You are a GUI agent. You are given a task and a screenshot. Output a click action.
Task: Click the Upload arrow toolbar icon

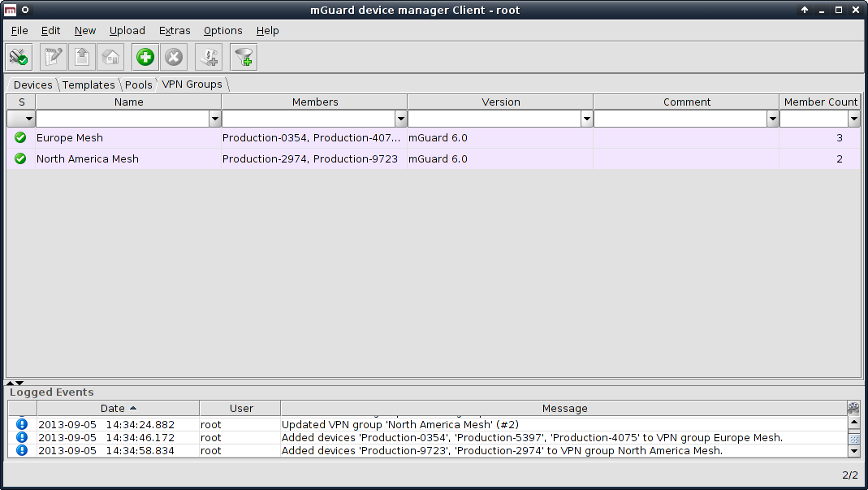[x=82, y=57]
